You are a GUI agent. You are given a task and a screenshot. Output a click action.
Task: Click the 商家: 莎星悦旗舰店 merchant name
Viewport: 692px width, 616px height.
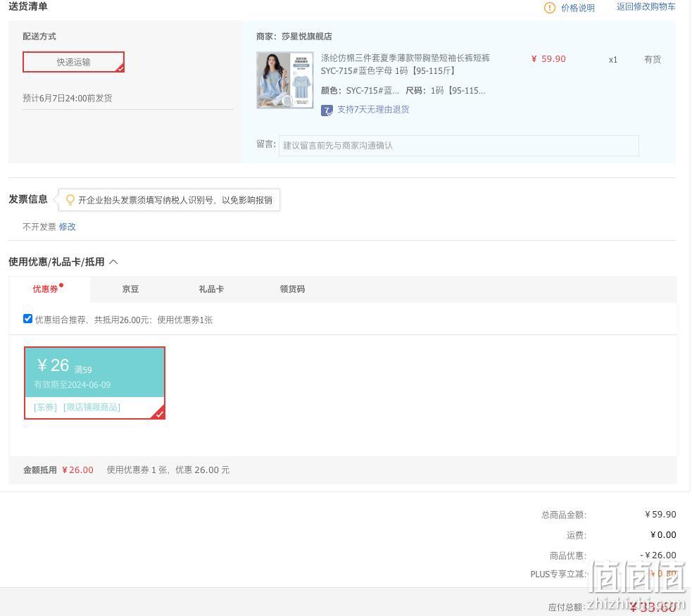click(x=294, y=36)
